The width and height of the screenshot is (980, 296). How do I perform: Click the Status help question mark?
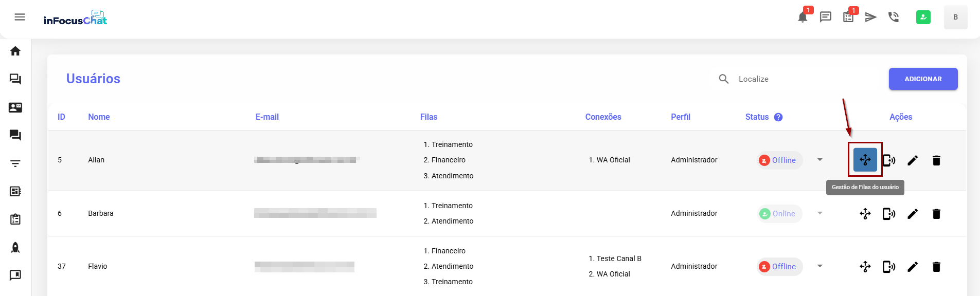(778, 117)
